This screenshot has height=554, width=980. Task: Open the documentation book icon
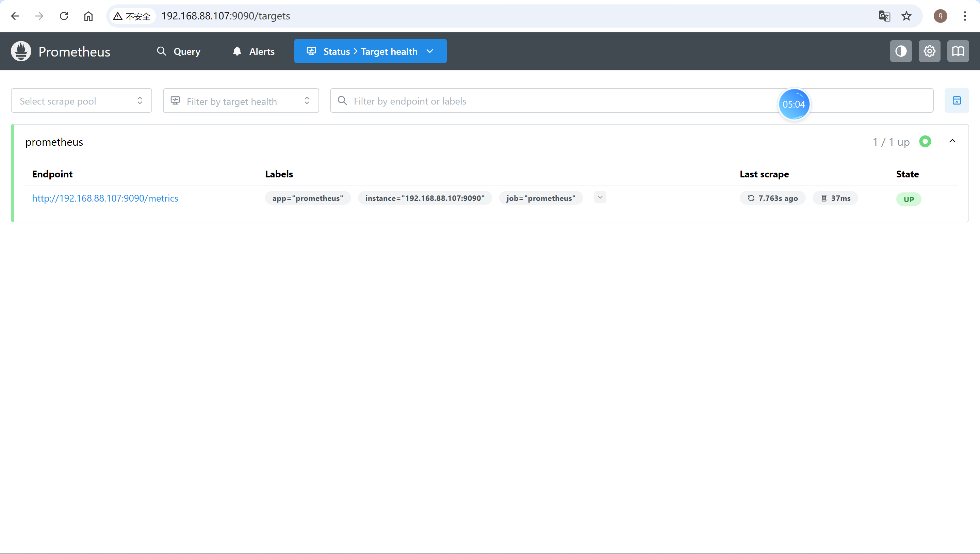[x=958, y=51]
